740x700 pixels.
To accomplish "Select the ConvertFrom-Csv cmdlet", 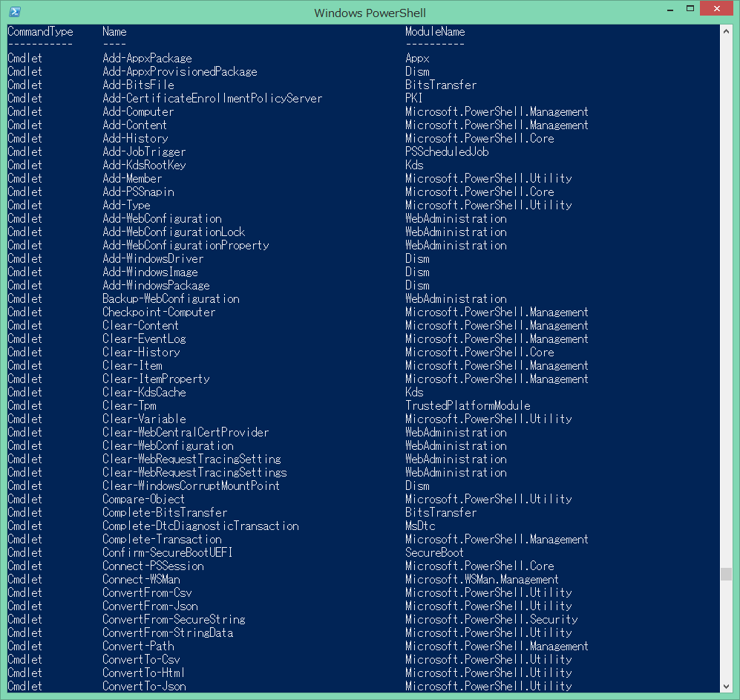I will click(x=147, y=593).
